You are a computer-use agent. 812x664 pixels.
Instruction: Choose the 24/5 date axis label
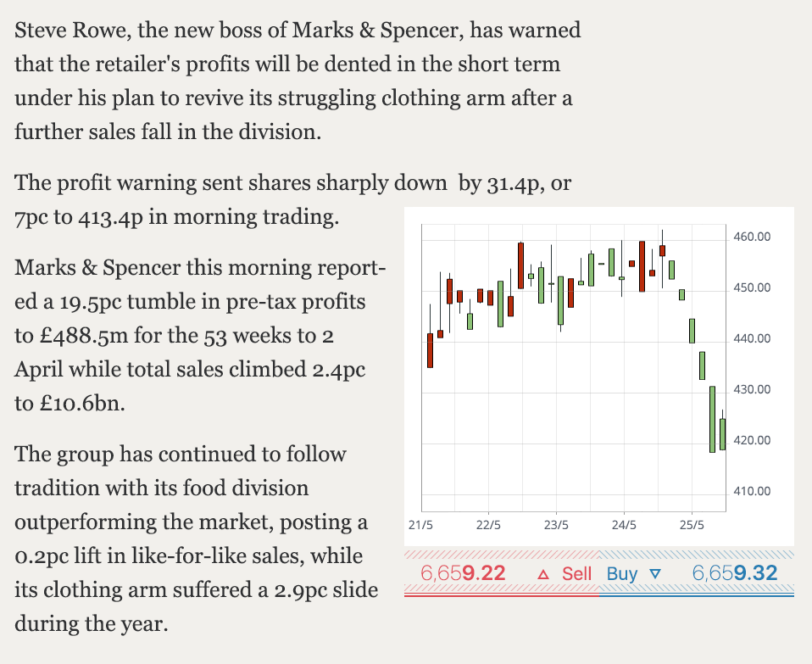click(624, 525)
